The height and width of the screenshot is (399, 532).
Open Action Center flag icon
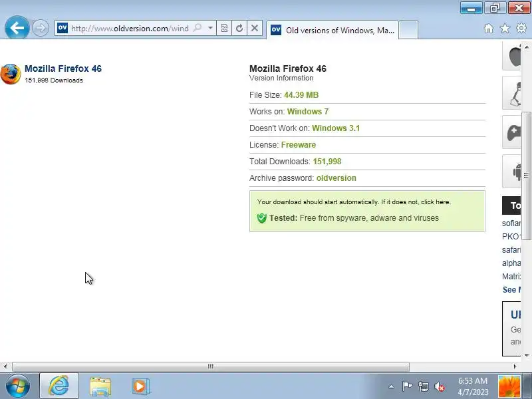pyautogui.click(x=407, y=386)
